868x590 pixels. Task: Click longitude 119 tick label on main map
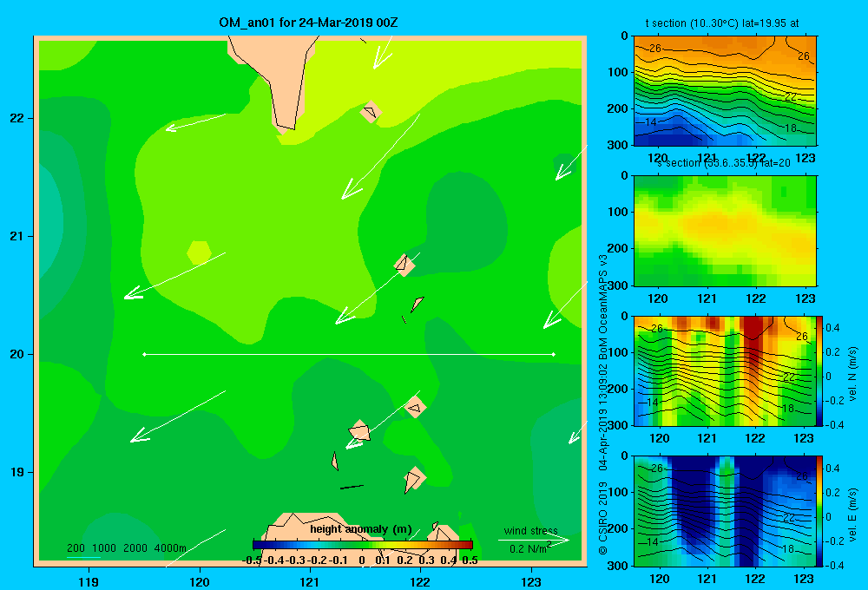[89, 581]
